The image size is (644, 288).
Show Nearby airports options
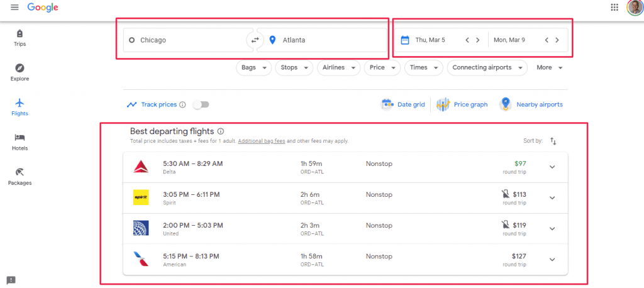click(x=531, y=105)
